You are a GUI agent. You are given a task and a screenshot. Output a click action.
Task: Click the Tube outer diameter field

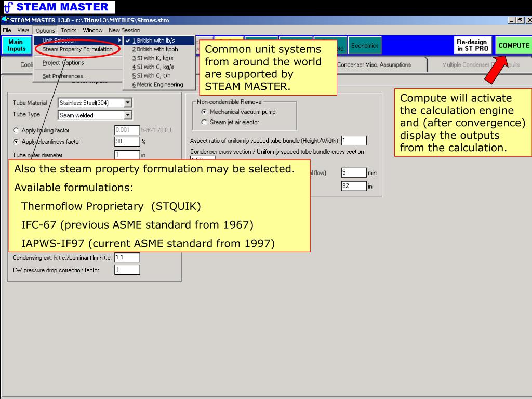coord(127,155)
